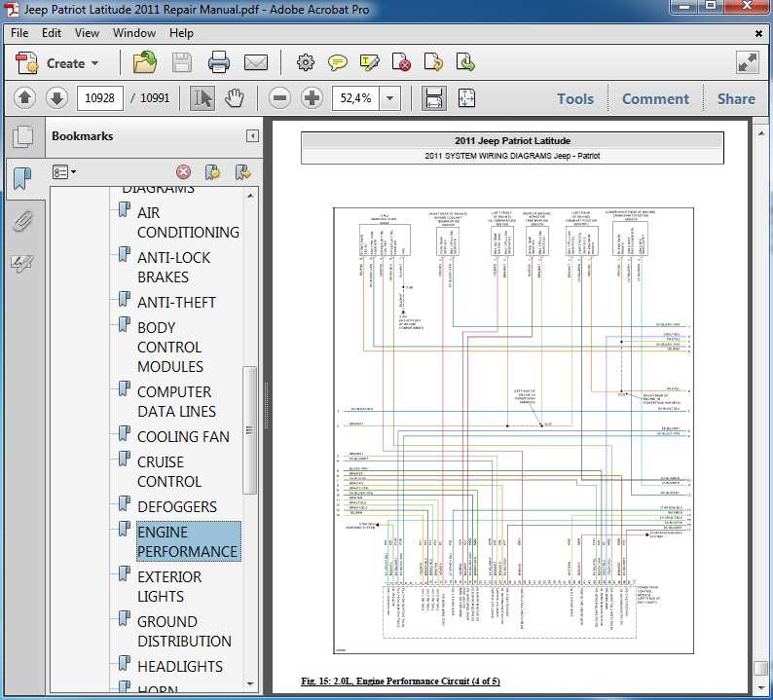Screen dimensions: 773x700
Task: Go to next page down arrow
Action: click(56, 98)
